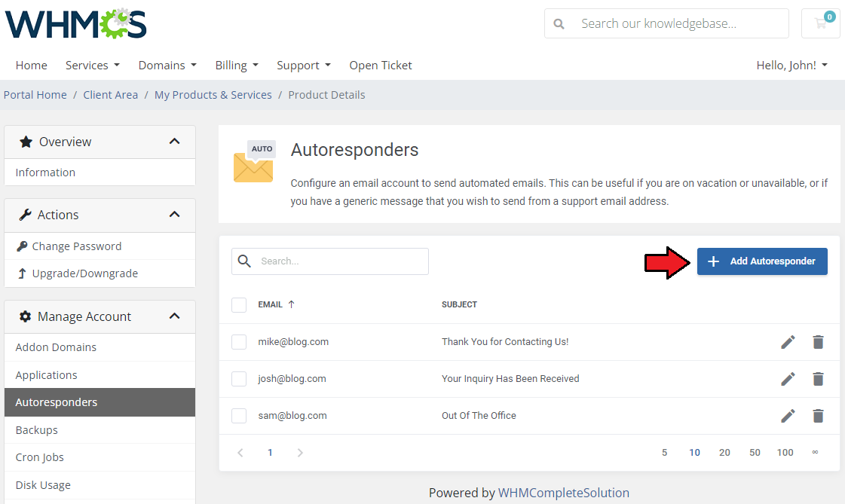This screenshot has height=504, width=845.
Task: Select Change Password in Actions
Action: pyautogui.click(x=100, y=246)
